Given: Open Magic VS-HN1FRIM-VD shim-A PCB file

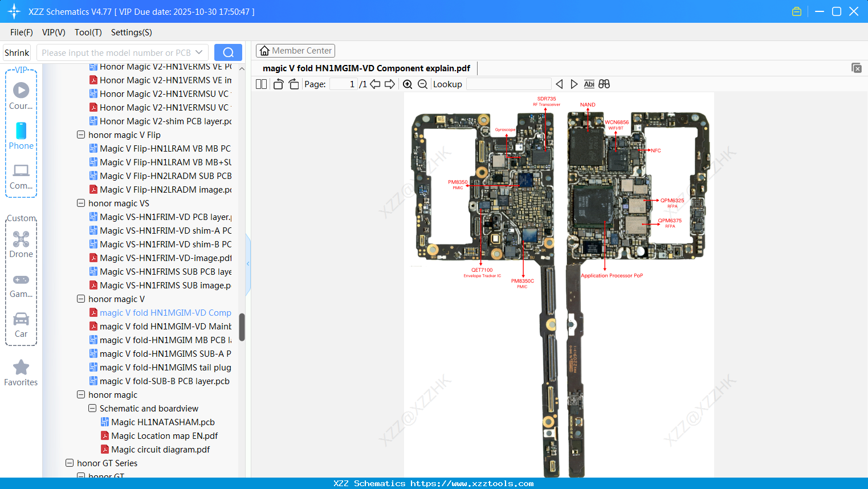Looking at the screenshot, I should [160, 231].
